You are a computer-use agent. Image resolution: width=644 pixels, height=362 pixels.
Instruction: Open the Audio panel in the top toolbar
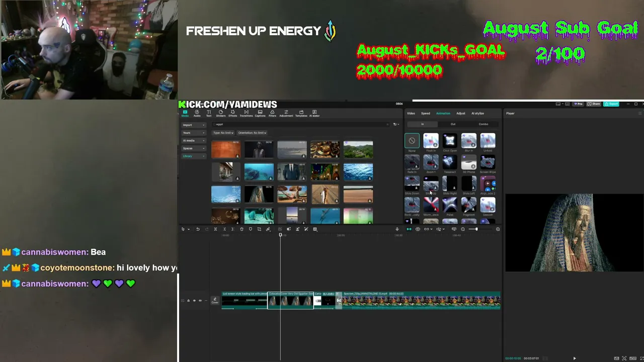[197, 113]
